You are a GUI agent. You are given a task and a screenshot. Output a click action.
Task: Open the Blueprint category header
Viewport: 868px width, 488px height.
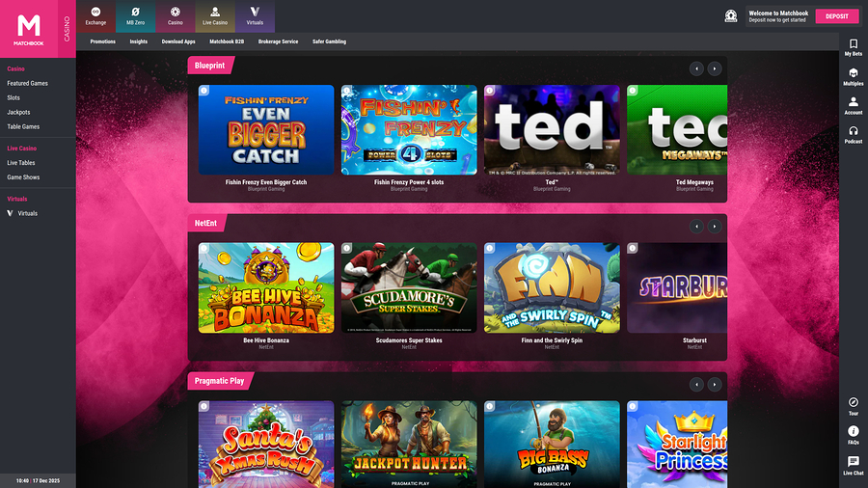pos(210,66)
